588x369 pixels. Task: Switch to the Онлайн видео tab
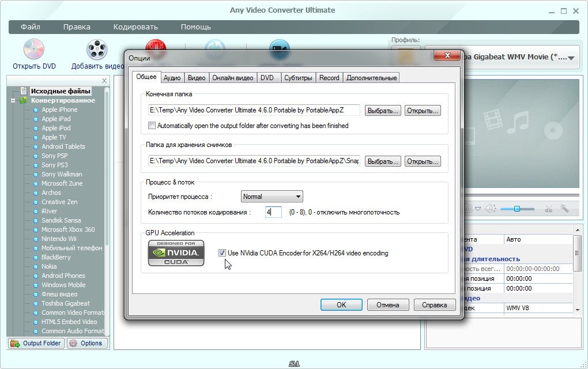click(x=232, y=78)
